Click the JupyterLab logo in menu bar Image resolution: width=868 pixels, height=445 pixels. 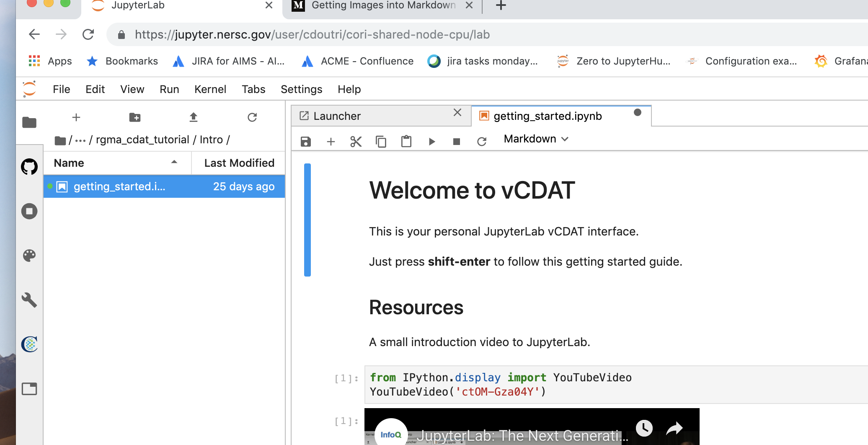[x=29, y=89]
